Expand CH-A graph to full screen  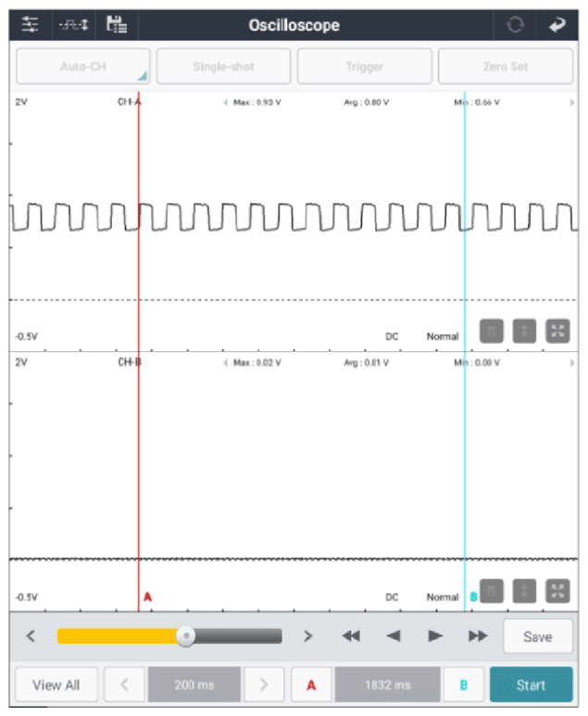coord(557,332)
